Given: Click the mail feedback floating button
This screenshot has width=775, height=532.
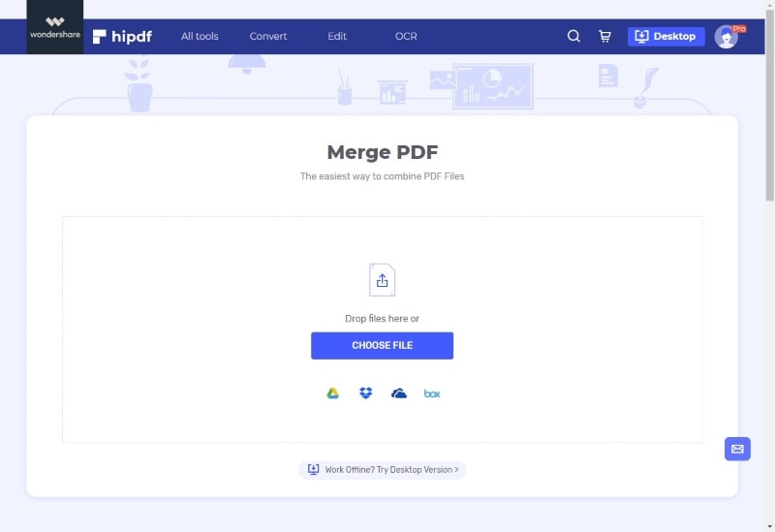Looking at the screenshot, I should pyautogui.click(x=737, y=449).
